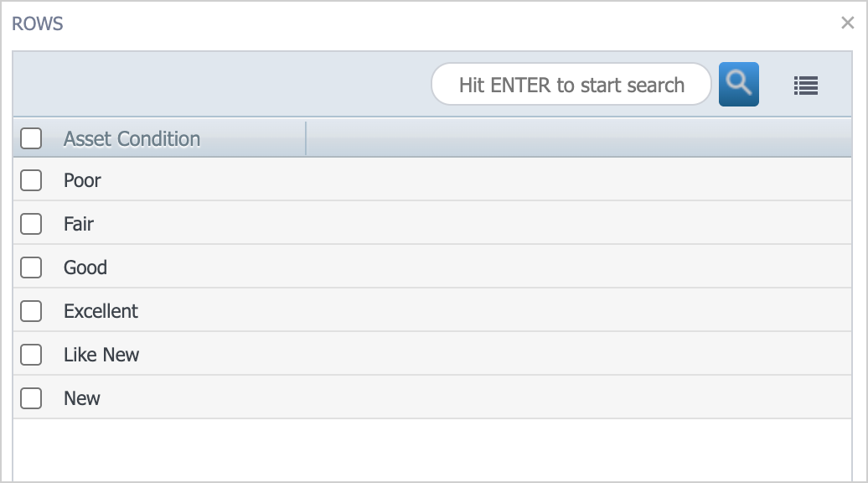Click the column divider after Asset Condition
The image size is (868, 483).
[x=306, y=138]
